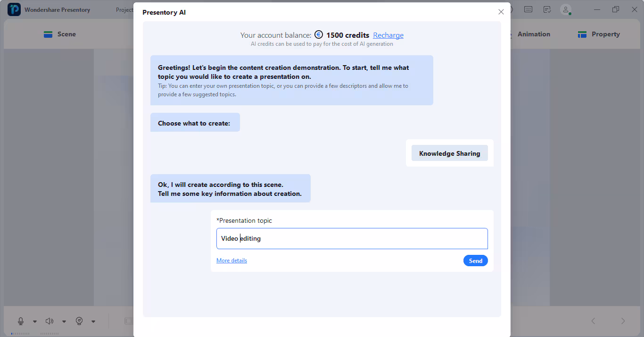Select the Animation tab
Screen dimensions: 644x337
click(x=533, y=34)
